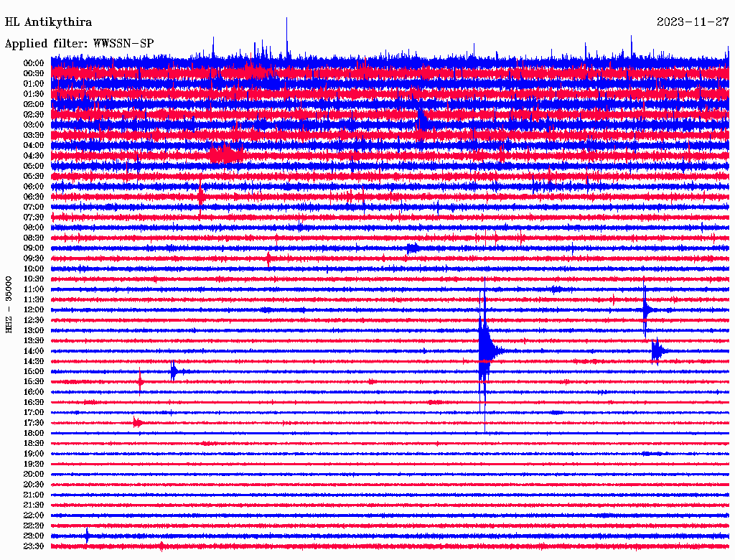Image resolution: width=735 pixels, height=560 pixels.
Task: Select the 17:30 time row label
Action: tap(34, 423)
